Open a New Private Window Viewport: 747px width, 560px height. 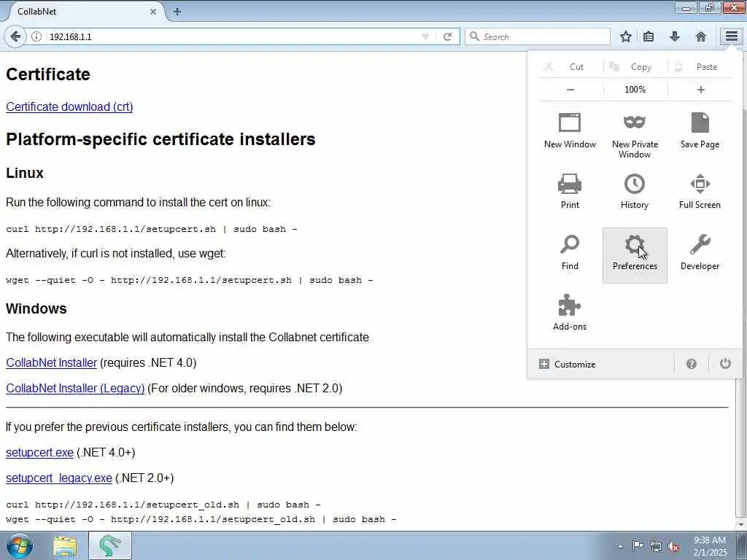click(635, 136)
